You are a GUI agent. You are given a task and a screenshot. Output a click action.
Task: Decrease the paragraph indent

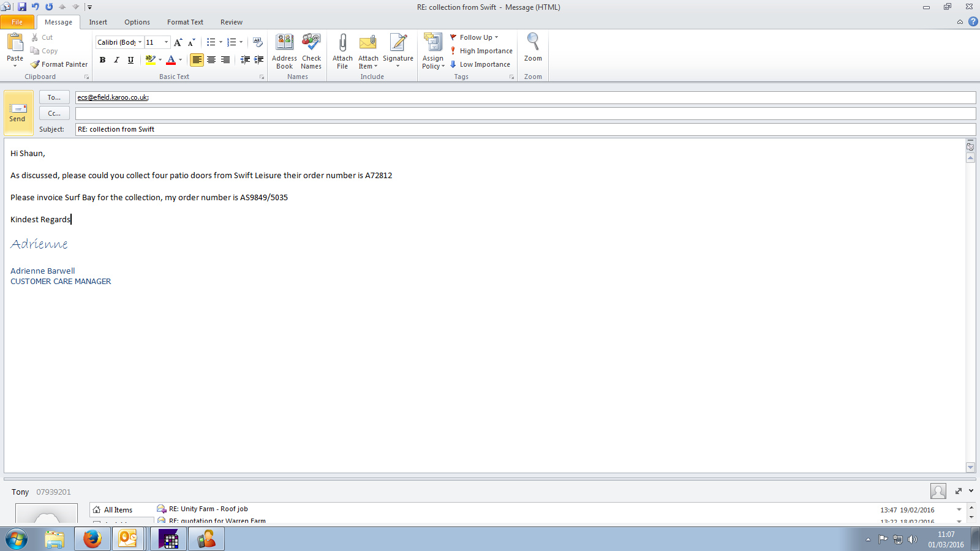coord(245,59)
